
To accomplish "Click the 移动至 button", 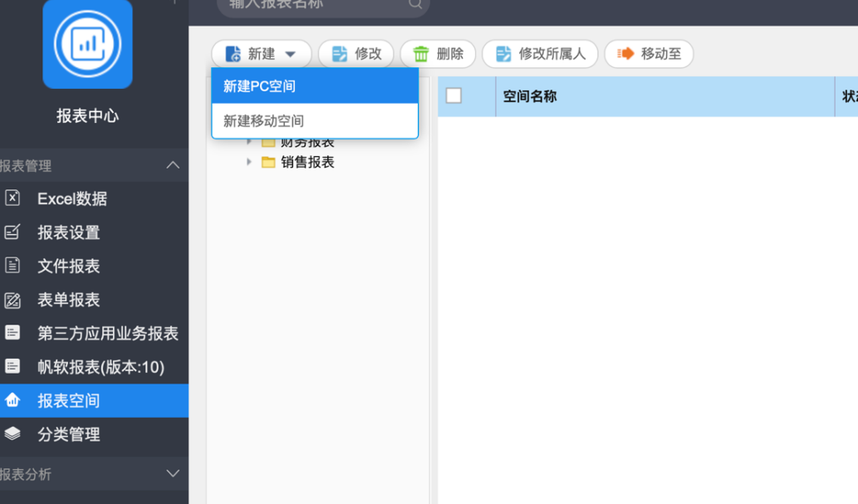I will pos(649,54).
